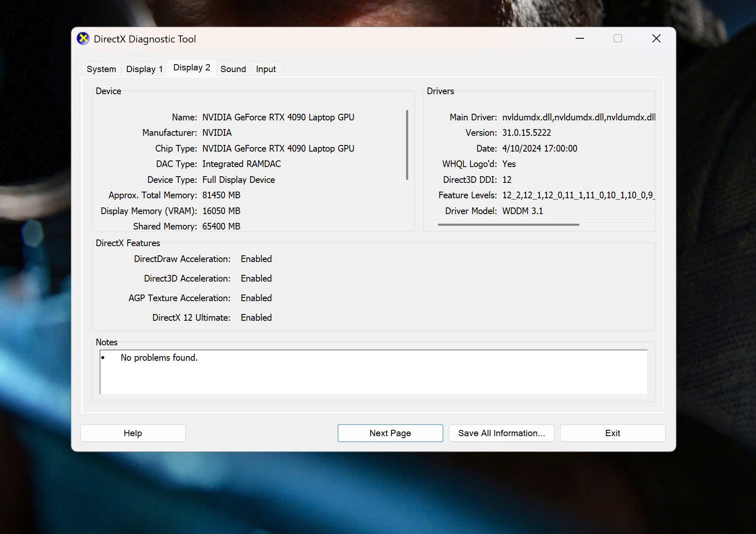Click the Help button
The height and width of the screenshot is (534, 756).
tap(133, 433)
